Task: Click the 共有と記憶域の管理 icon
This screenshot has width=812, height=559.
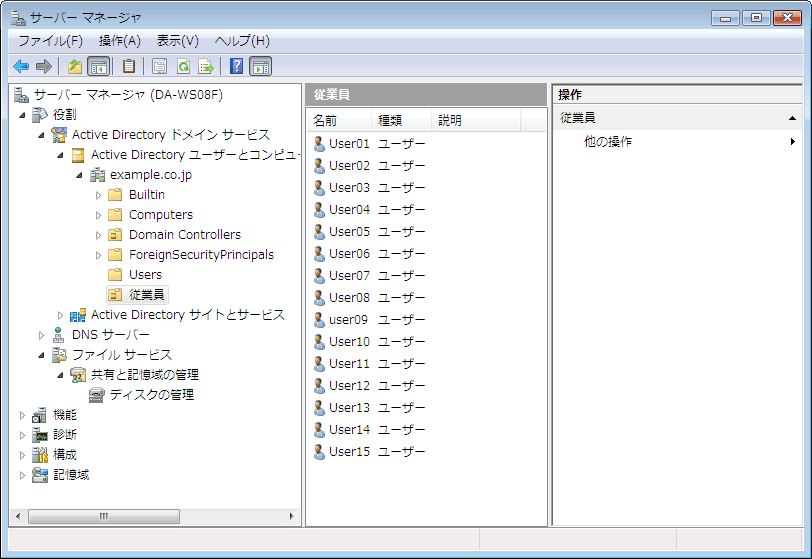Action: (x=78, y=375)
